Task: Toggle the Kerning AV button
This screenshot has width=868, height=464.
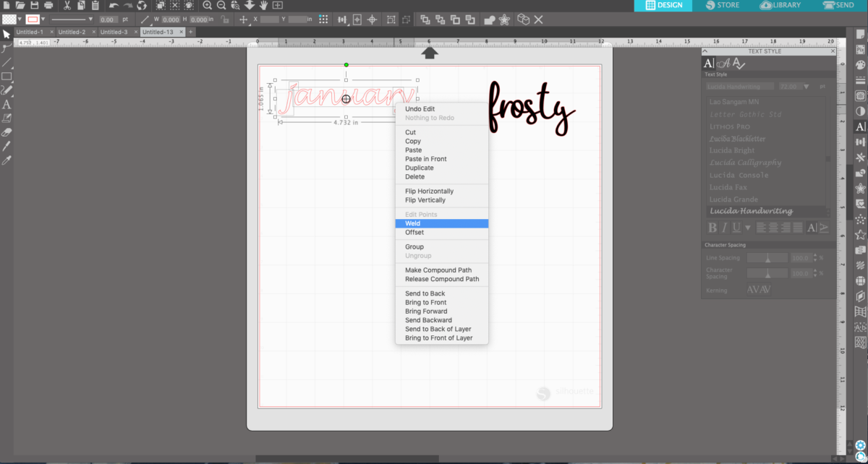Action: point(759,289)
